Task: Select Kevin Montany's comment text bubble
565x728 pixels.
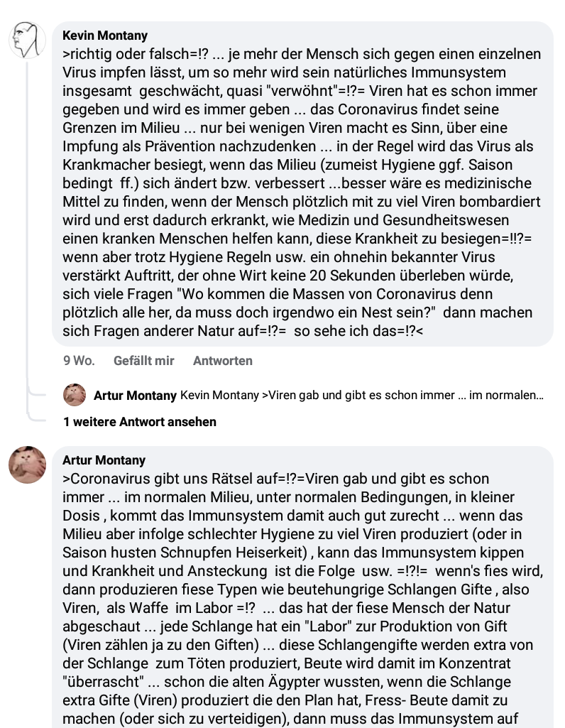Action: tap(303, 184)
